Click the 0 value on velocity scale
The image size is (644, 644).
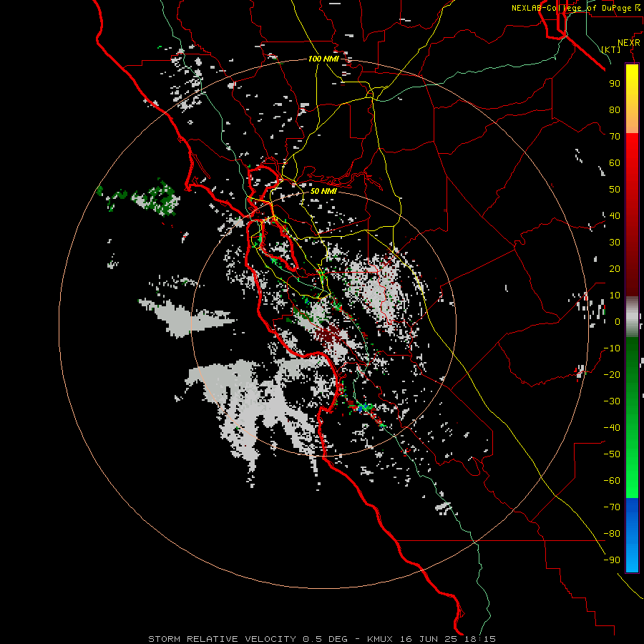618,321
